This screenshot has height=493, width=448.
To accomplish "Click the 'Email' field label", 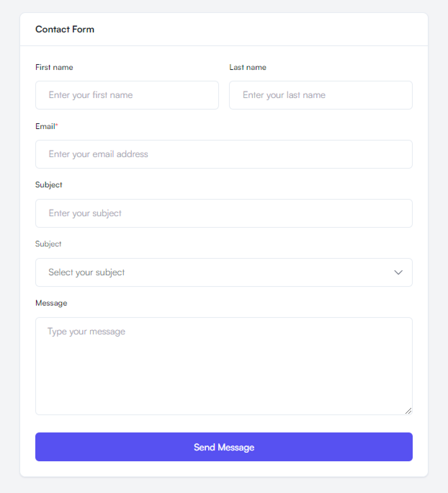I will pyautogui.click(x=45, y=126).
